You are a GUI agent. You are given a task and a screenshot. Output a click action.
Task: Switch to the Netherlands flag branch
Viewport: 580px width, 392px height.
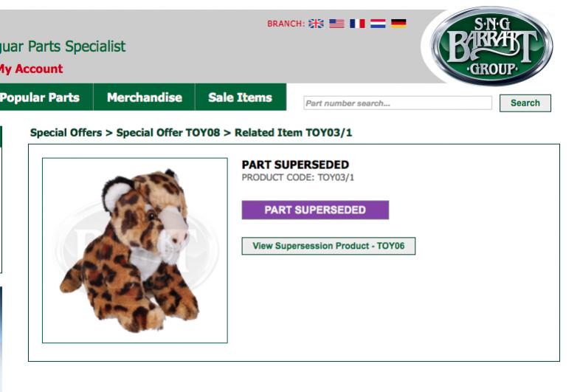(x=378, y=24)
